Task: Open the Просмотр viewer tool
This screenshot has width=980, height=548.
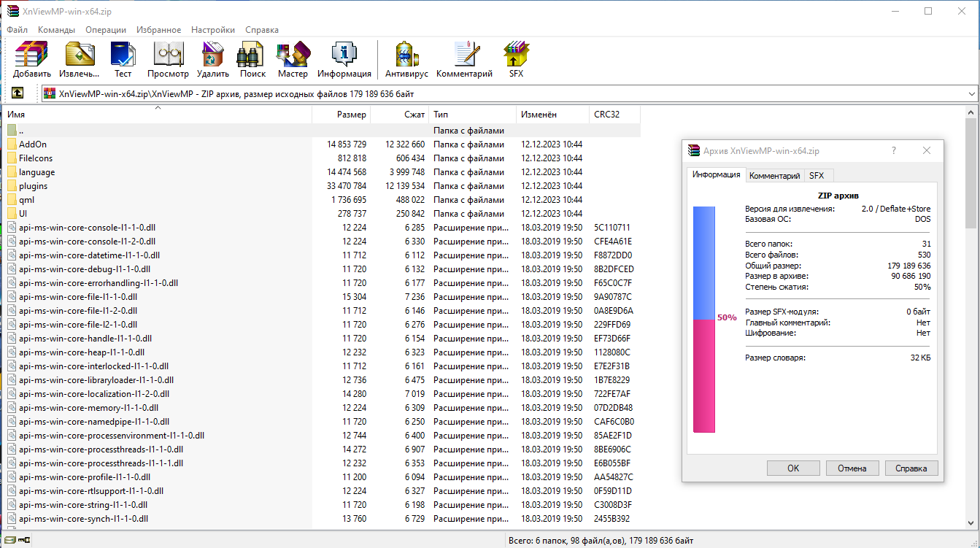Action: pos(168,60)
